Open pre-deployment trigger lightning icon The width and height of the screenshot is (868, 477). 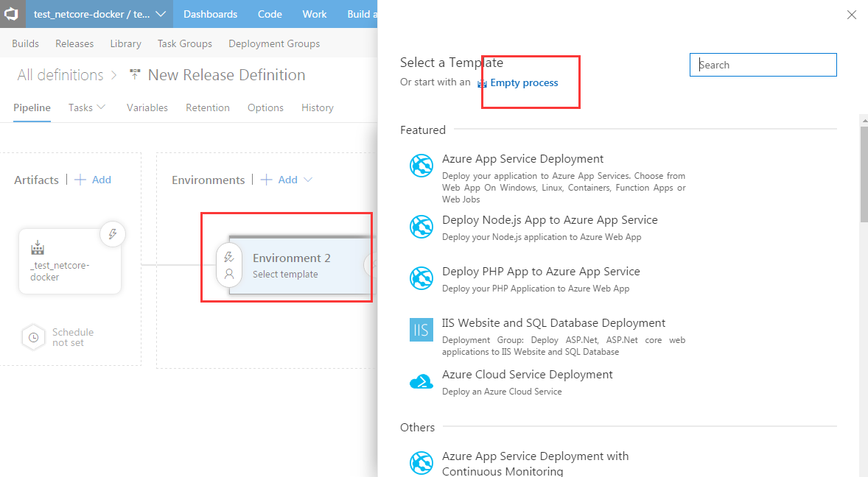pos(229,257)
